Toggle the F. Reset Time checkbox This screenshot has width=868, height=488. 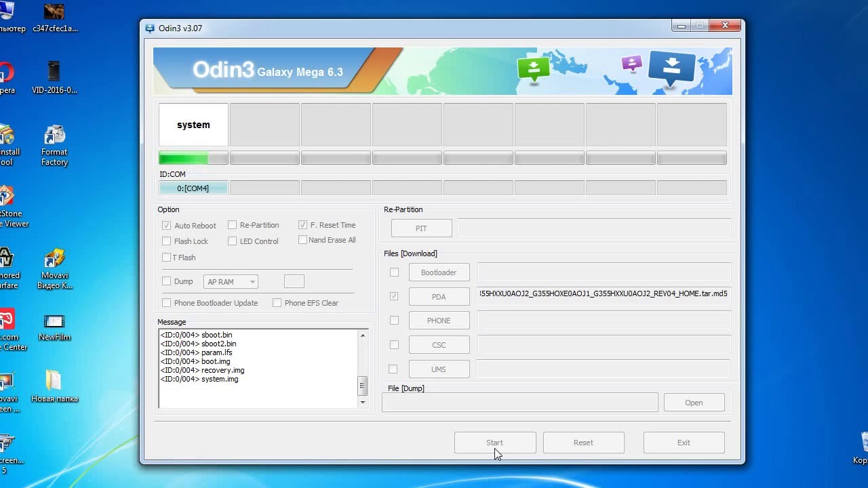[x=302, y=225]
